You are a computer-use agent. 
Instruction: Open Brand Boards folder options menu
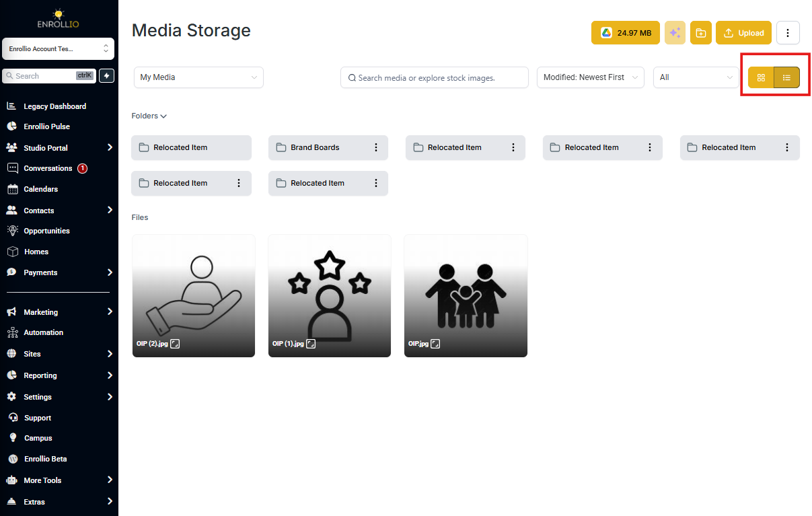[376, 147]
